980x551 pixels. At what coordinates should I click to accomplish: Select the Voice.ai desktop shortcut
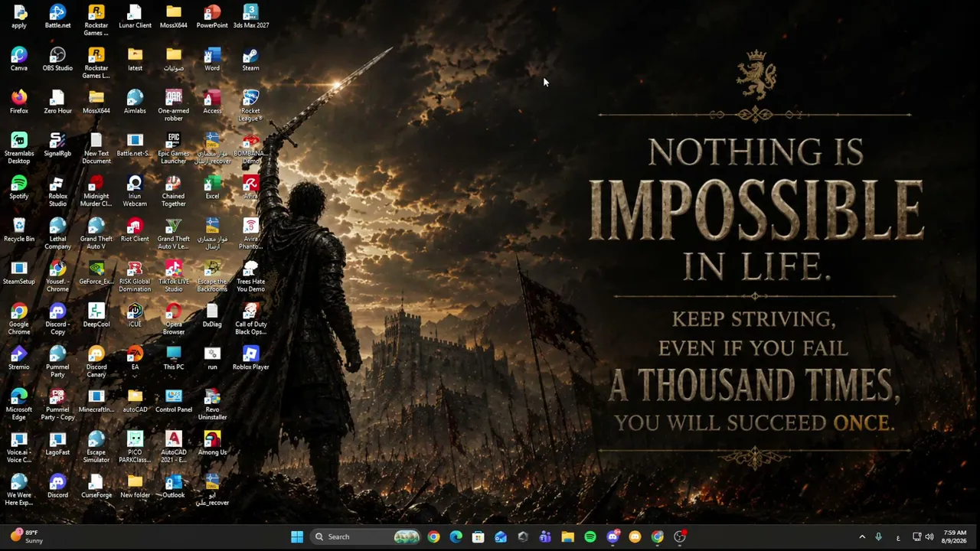(x=19, y=448)
